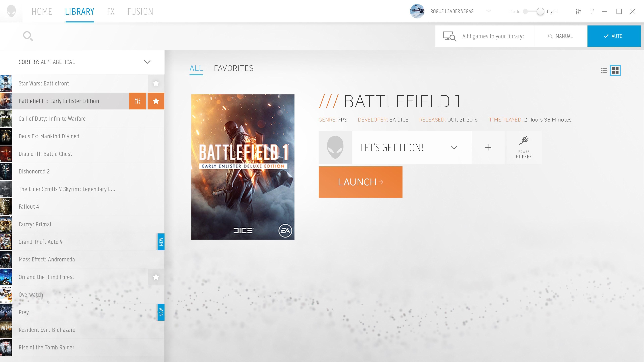Image resolution: width=644 pixels, height=362 pixels.
Task: Toggle favorite star for Star Wars: Battlefront
Action: (x=156, y=83)
